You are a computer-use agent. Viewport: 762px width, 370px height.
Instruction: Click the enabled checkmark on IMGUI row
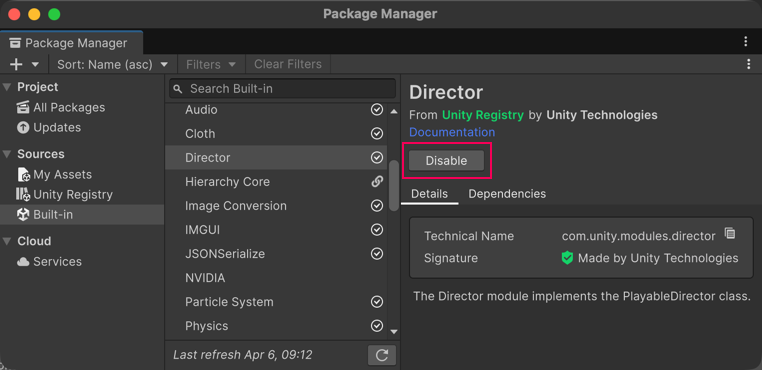click(x=377, y=229)
